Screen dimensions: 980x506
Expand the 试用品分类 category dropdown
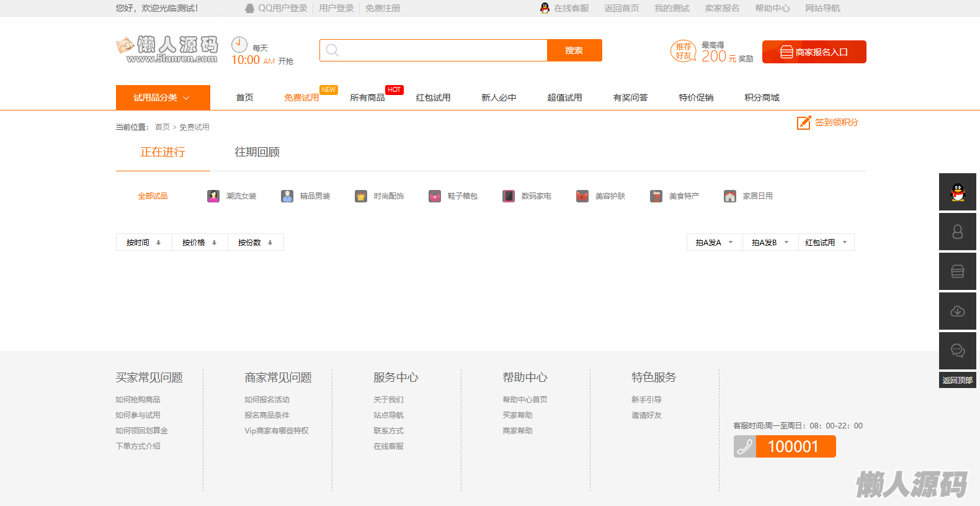(163, 97)
